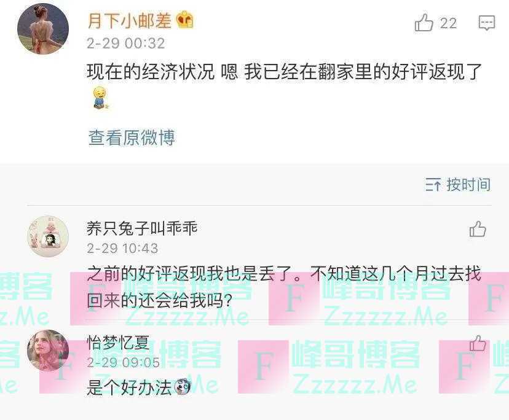Open the comment bubble icon at top right
The image size is (509, 420).
coord(487,23)
